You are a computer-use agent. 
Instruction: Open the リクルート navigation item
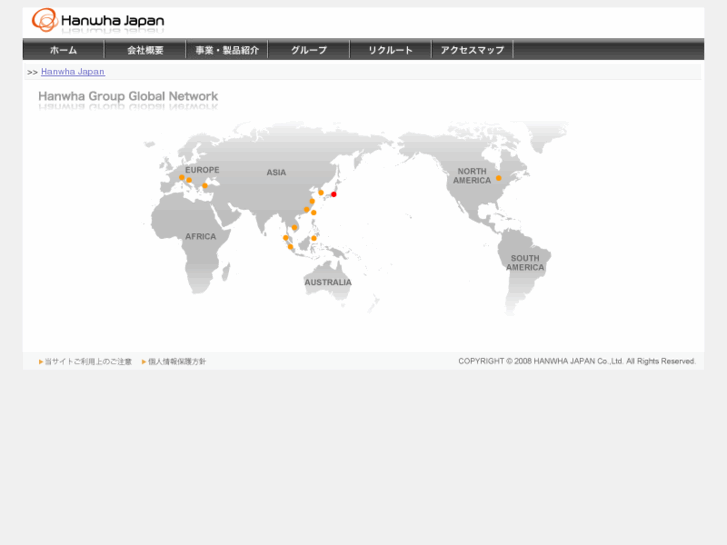[x=390, y=50]
